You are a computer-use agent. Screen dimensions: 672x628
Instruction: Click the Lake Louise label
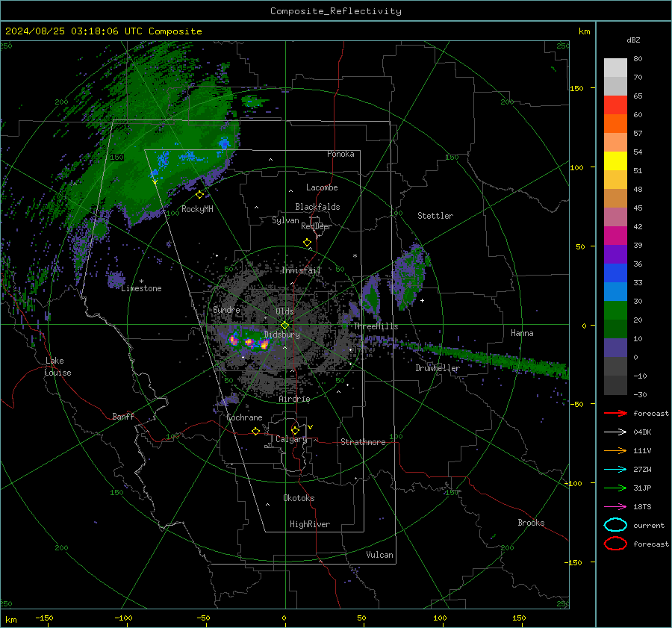click(57, 367)
